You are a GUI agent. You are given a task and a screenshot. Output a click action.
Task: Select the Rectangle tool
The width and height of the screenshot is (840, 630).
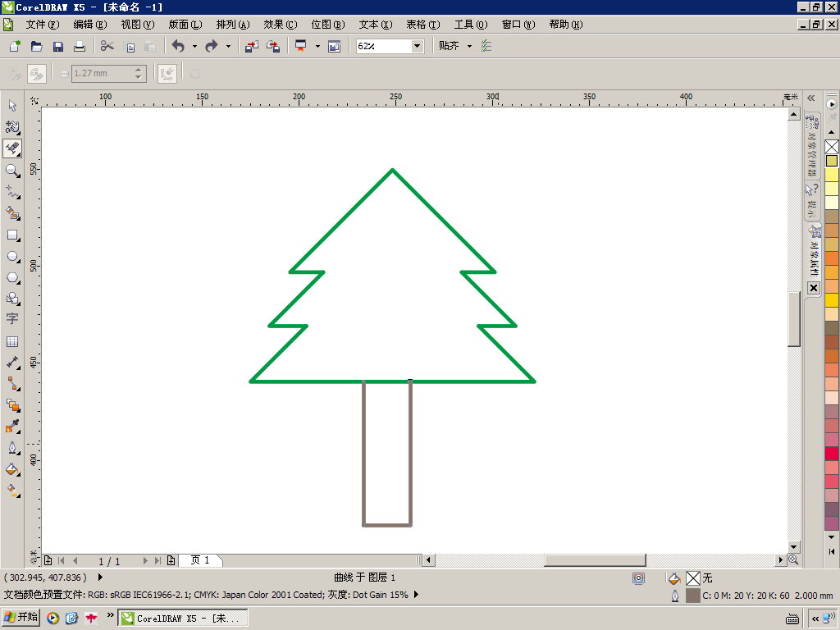coord(12,235)
